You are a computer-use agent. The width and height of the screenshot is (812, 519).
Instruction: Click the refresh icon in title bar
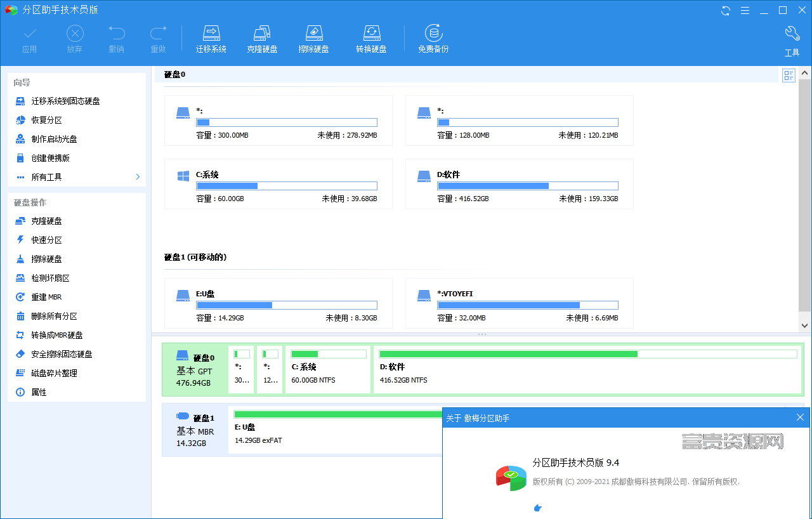click(726, 10)
